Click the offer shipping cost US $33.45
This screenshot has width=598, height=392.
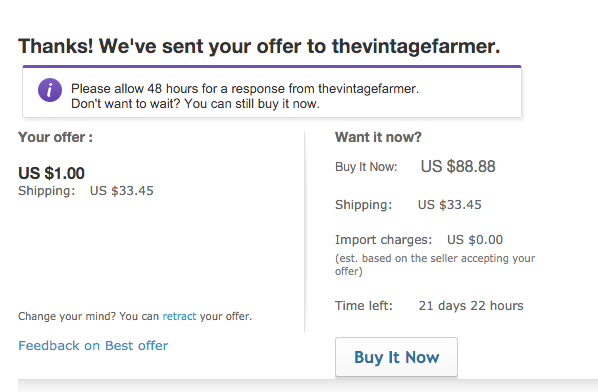[122, 191]
